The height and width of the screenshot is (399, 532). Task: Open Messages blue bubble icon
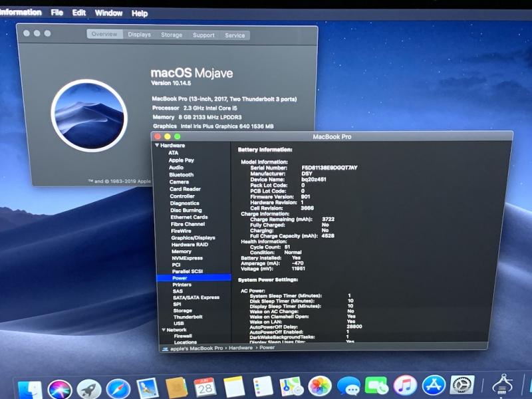point(348,386)
